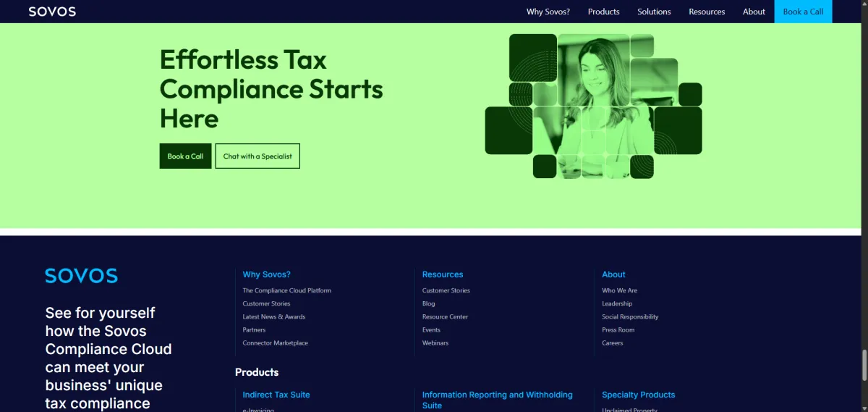Open the Partners footer link
Image resolution: width=868 pixels, height=412 pixels.
254,329
